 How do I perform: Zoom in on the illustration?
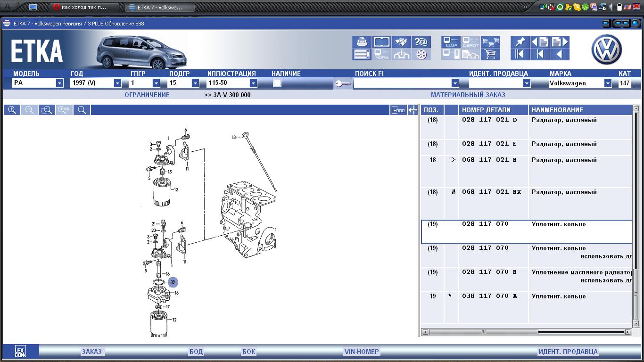coord(12,110)
